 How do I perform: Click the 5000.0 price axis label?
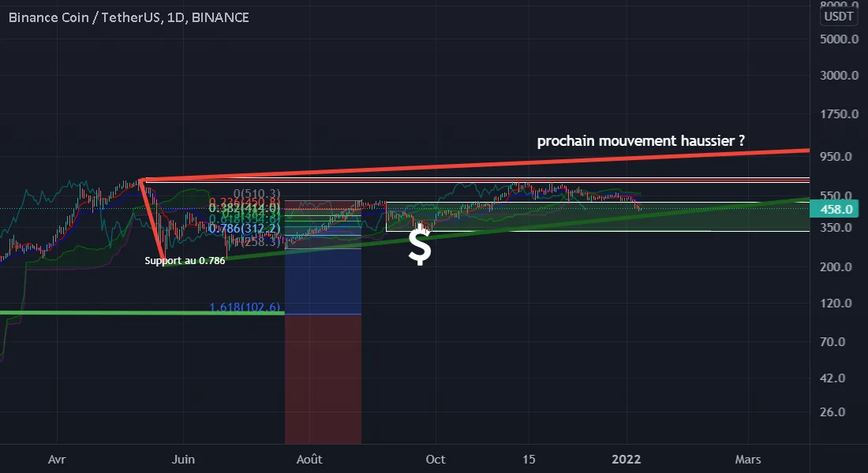(840, 39)
